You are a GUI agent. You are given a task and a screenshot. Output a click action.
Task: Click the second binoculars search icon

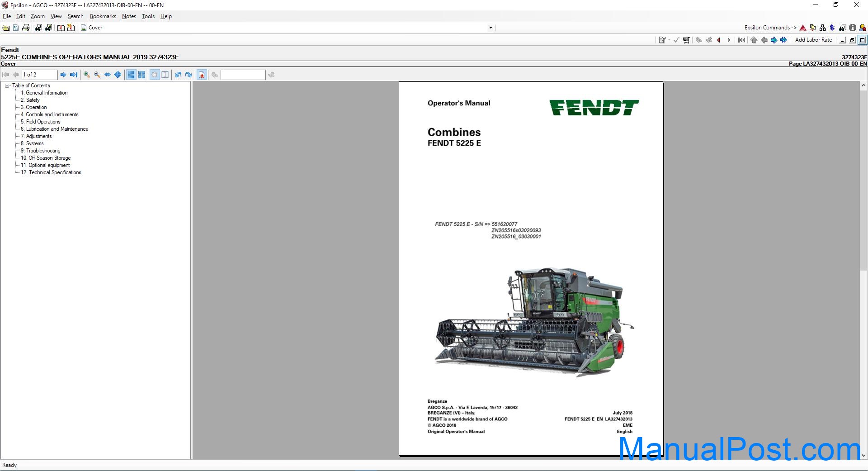[x=48, y=28]
